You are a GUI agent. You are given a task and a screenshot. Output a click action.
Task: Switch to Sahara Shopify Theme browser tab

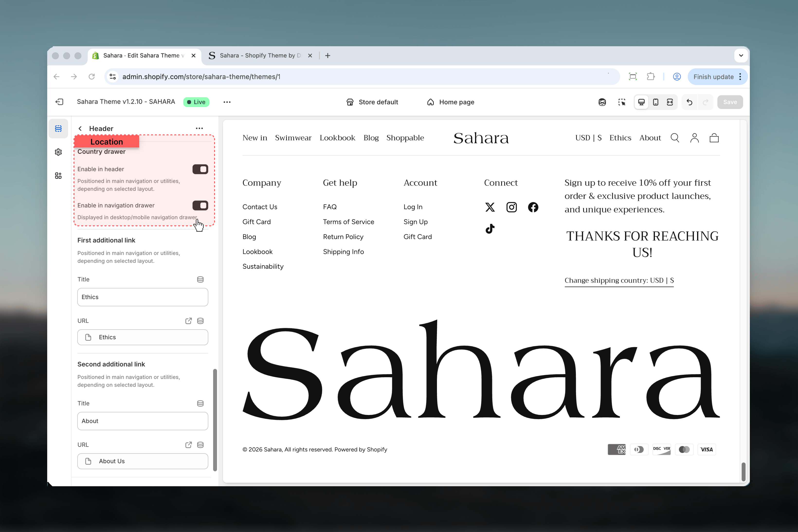[x=261, y=56]
